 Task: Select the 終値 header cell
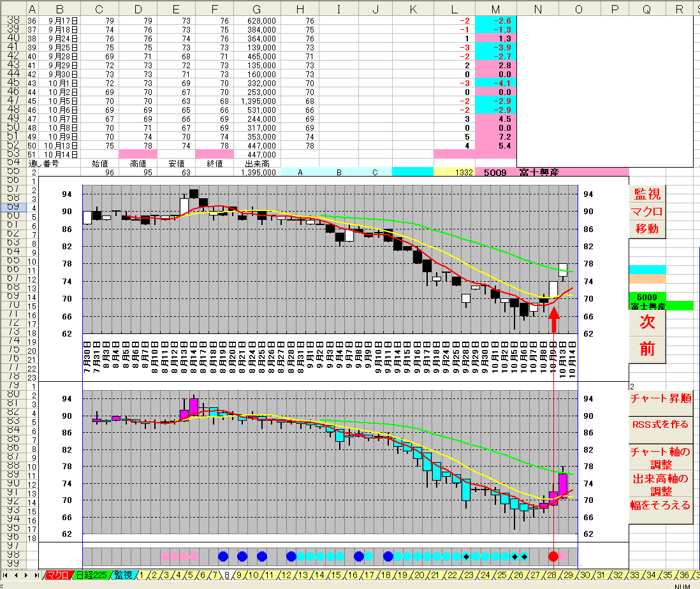point(215,164)
